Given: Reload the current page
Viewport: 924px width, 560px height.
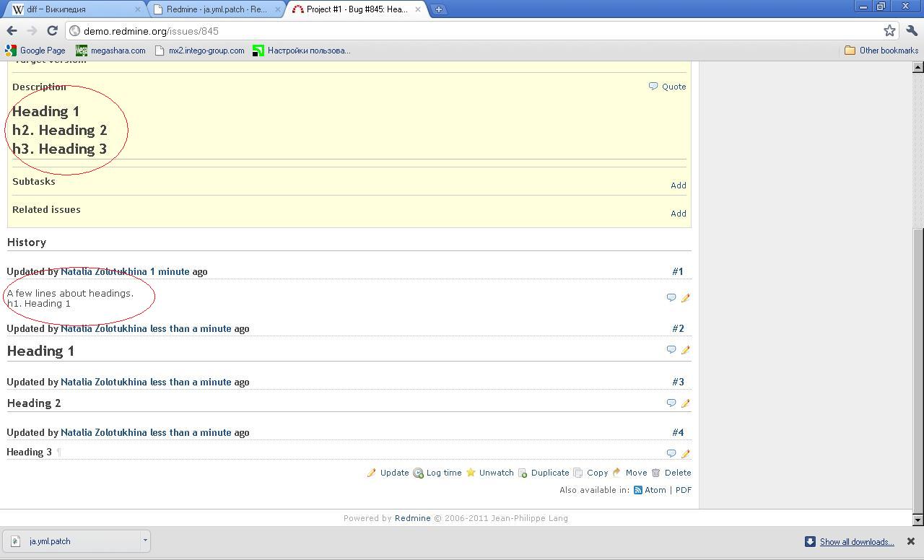Looking at the screenshot, I should [52, 30].
